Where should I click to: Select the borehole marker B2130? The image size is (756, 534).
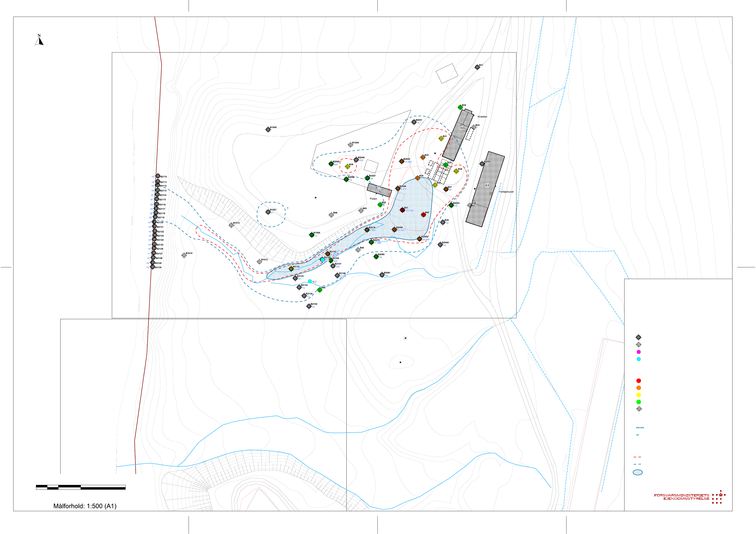click(153, 267)
